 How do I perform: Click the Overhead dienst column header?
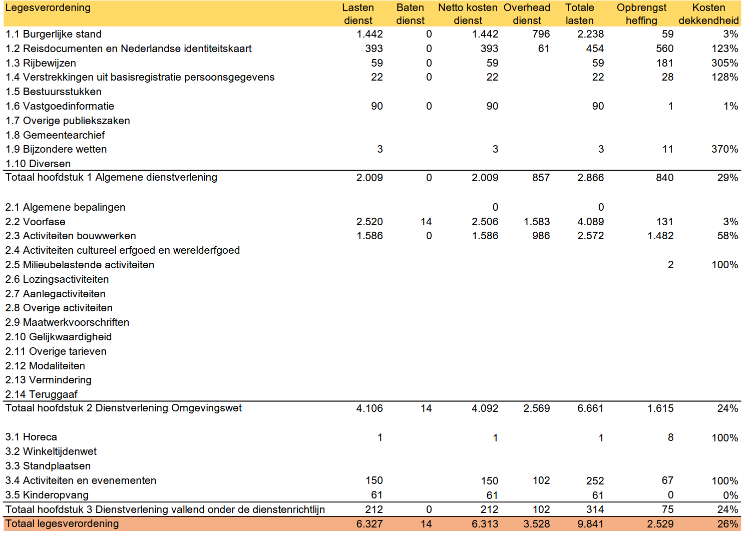527,14
